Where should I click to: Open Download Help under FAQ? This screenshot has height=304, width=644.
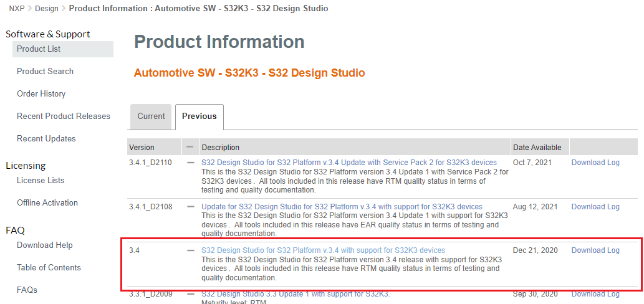click(45, 245)
